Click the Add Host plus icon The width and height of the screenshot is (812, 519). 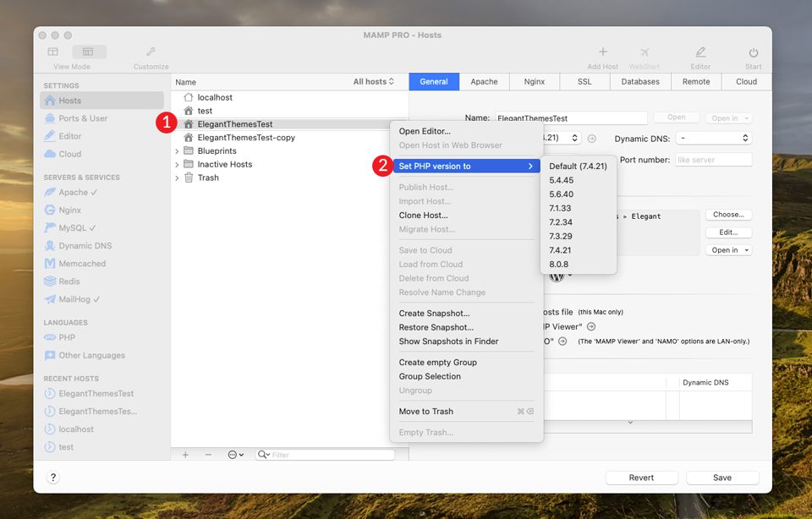click(603, 53)
